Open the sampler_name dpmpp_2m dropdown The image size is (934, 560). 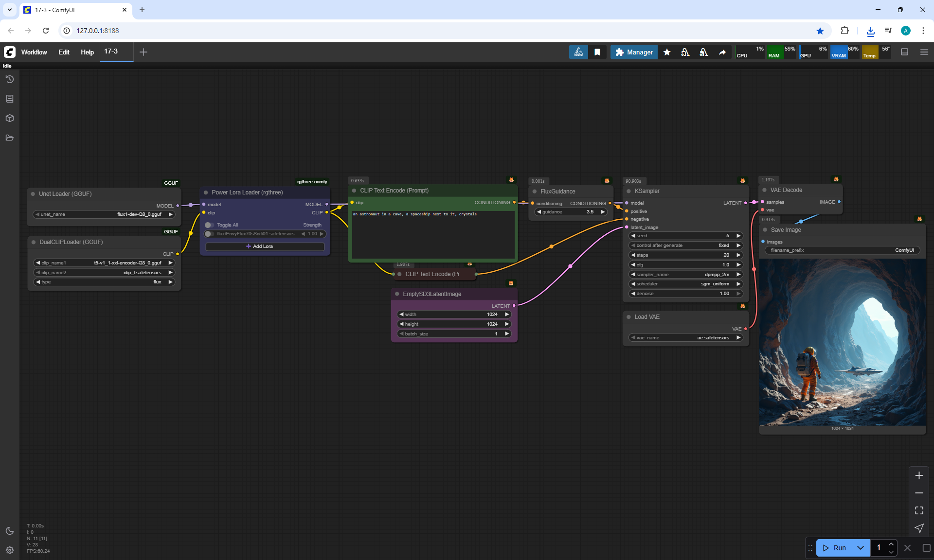[685, 275]
